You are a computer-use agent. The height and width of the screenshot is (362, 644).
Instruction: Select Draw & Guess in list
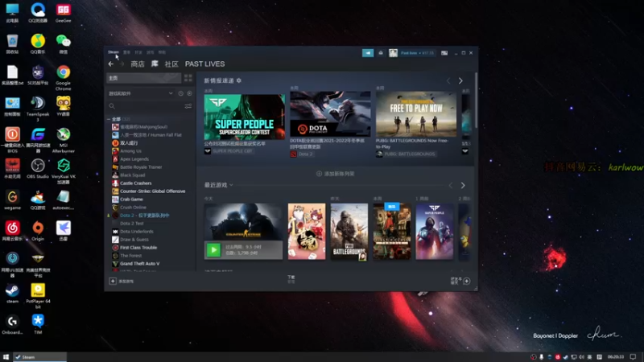(130, 239)
